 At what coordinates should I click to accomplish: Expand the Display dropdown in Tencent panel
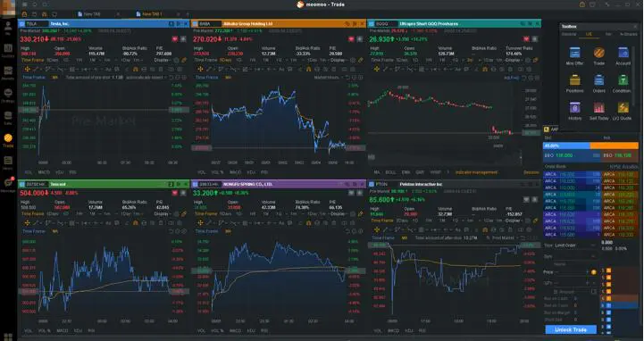pos(163,213)
